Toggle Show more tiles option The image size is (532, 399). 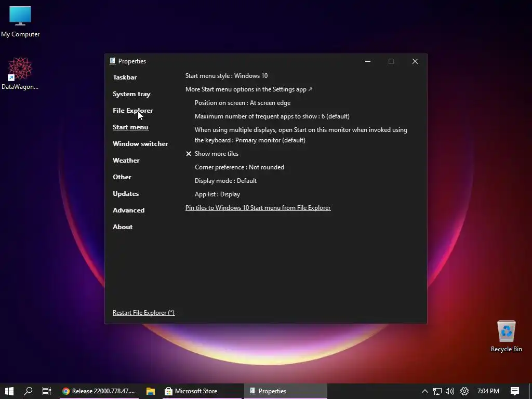click(212, 154)
